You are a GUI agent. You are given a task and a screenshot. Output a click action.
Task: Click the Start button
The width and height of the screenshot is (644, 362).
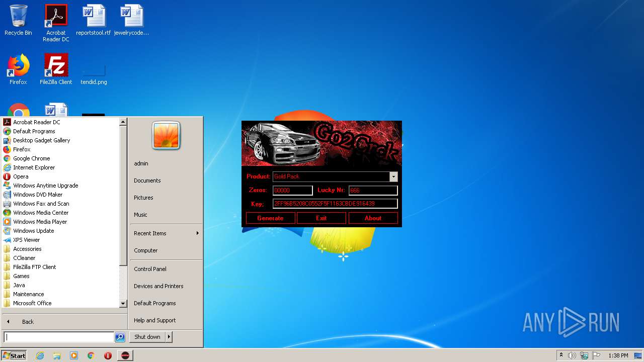click(x=14, y=355)
